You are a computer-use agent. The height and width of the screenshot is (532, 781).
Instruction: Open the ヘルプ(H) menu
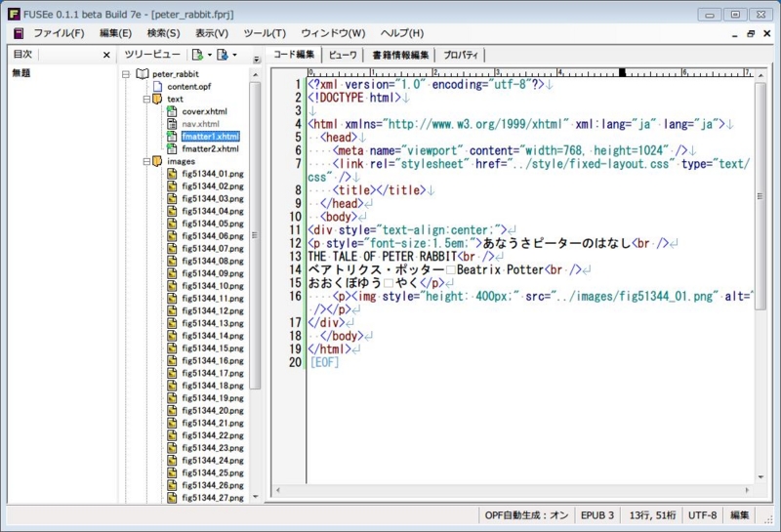pyautogui.click(x=402, y=33)
